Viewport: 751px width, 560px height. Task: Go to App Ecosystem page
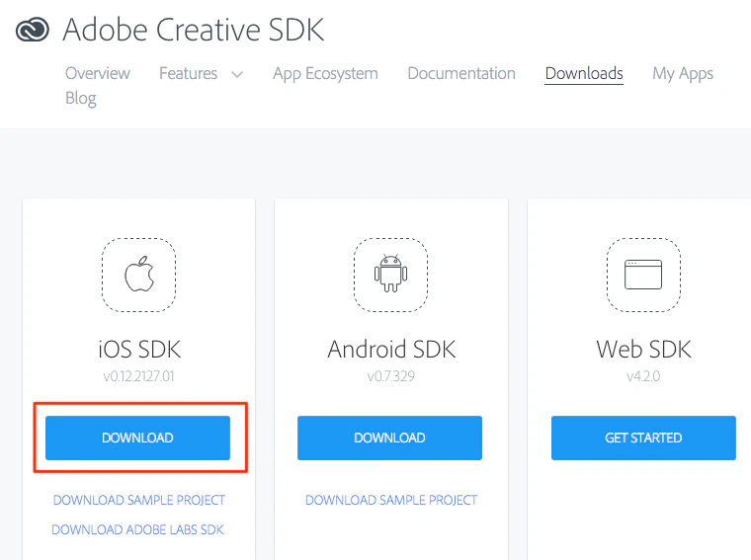[326, 74]
